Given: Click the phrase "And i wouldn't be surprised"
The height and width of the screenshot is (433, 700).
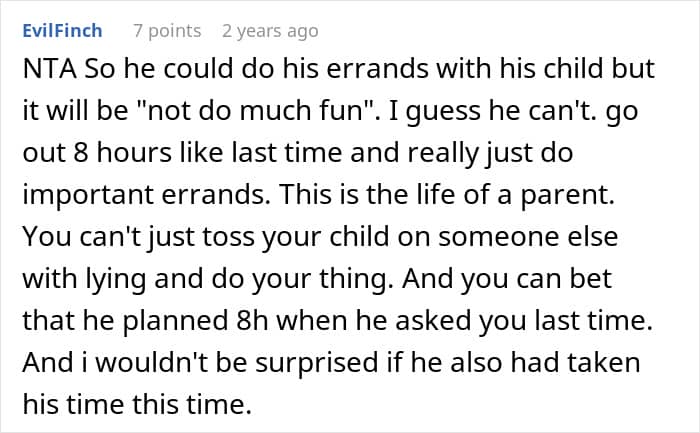Looking at the screenshot, I should tap(200, 362).
